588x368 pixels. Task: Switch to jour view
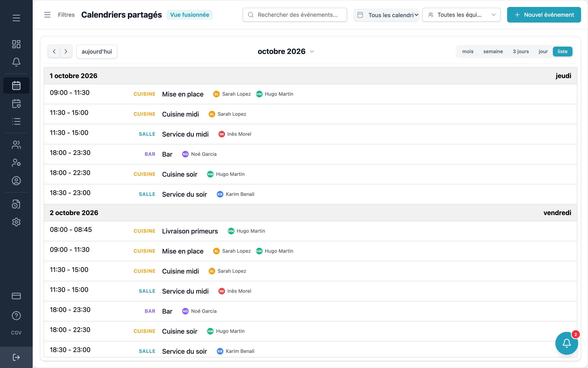[x=543, y=52]
